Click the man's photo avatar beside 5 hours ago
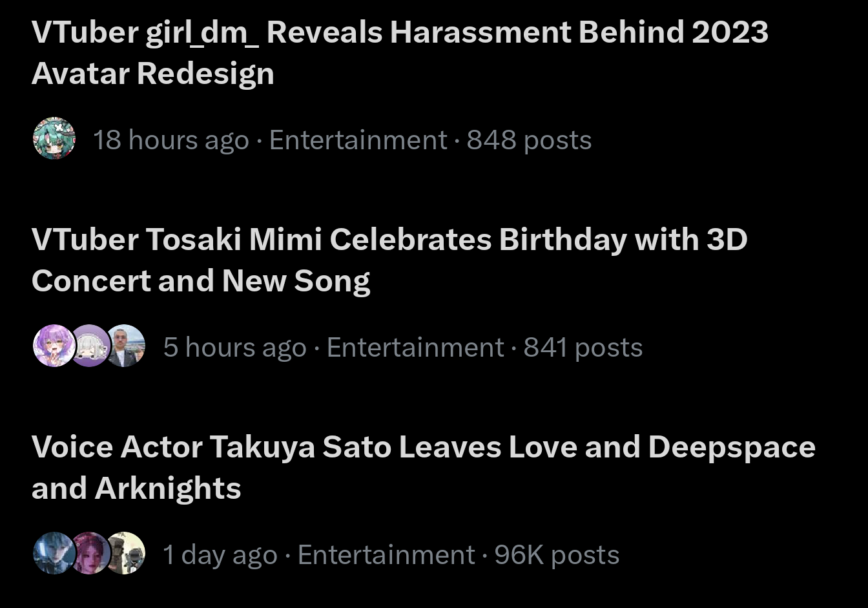 coord(125,346)
